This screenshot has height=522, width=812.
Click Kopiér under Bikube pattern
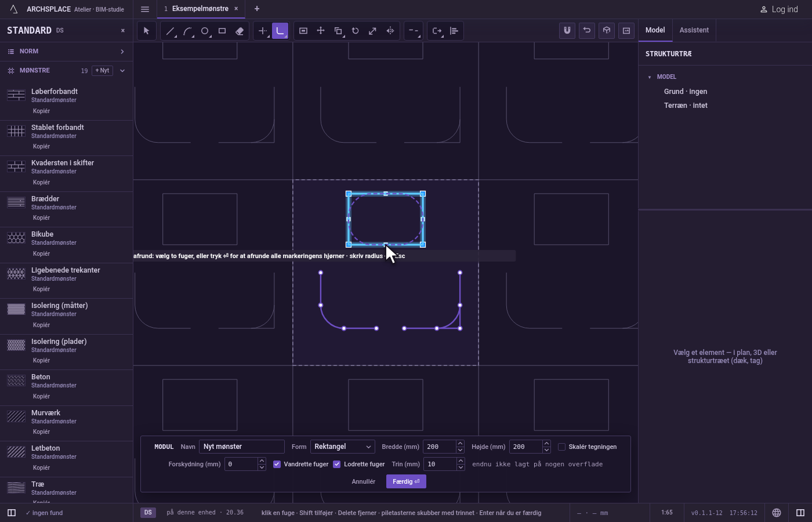[41, 253]
